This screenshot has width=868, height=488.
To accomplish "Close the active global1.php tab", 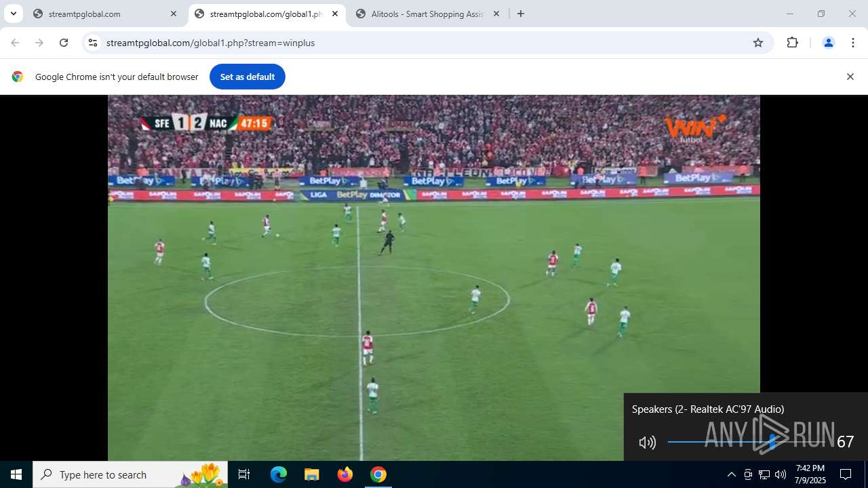I will pos(335,14).
